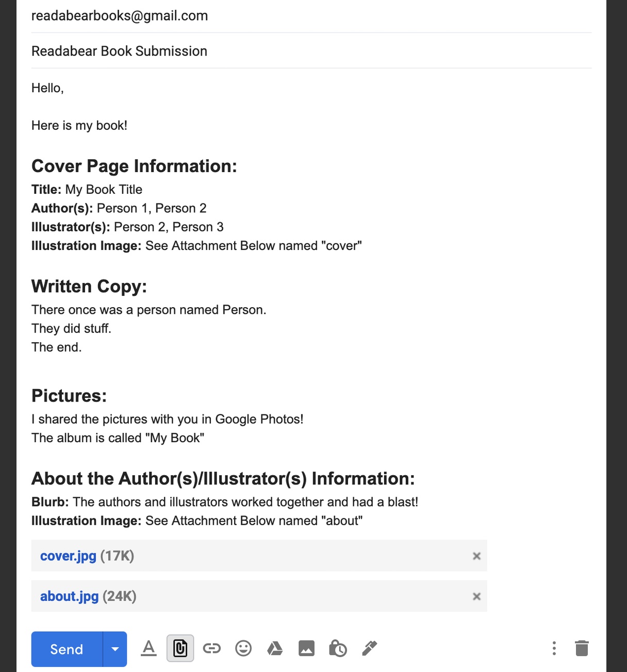Click the Send button
Image resolution: width=627 pixels, height=672 pixels.
coord(67,649)
